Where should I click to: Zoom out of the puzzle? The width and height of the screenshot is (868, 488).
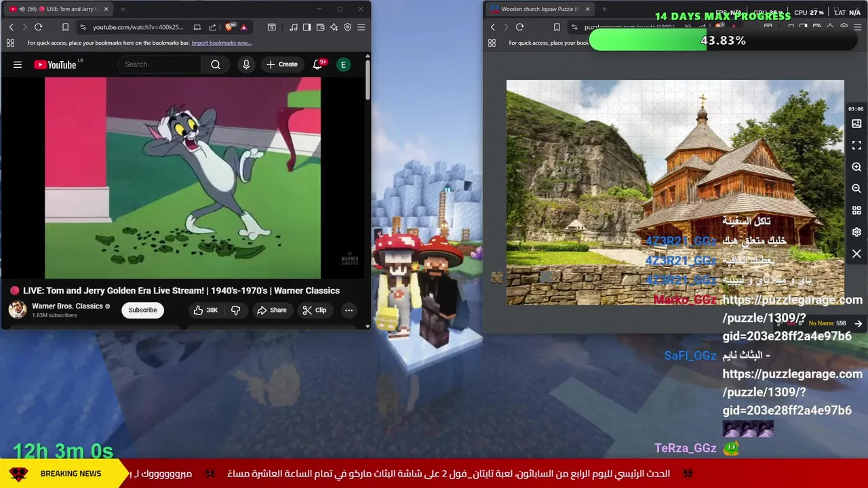pos(856,189)
